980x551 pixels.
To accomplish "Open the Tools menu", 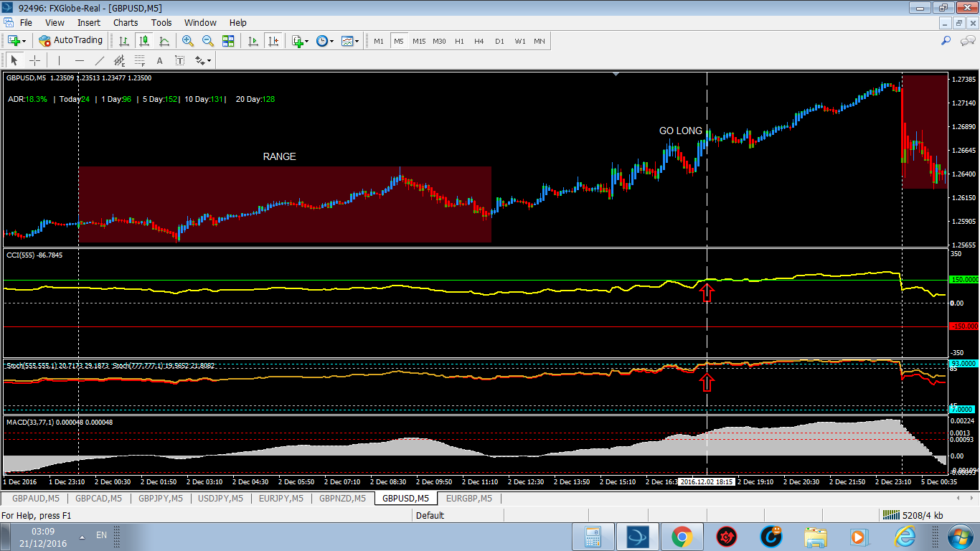I will pos(161,22).
